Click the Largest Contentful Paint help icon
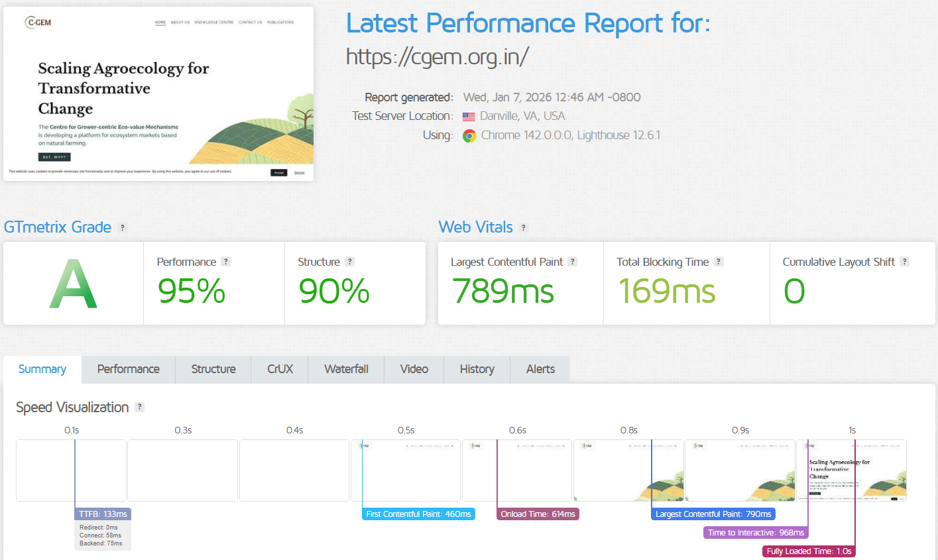This screenshot has width=938, height=560. coord(573,262)
